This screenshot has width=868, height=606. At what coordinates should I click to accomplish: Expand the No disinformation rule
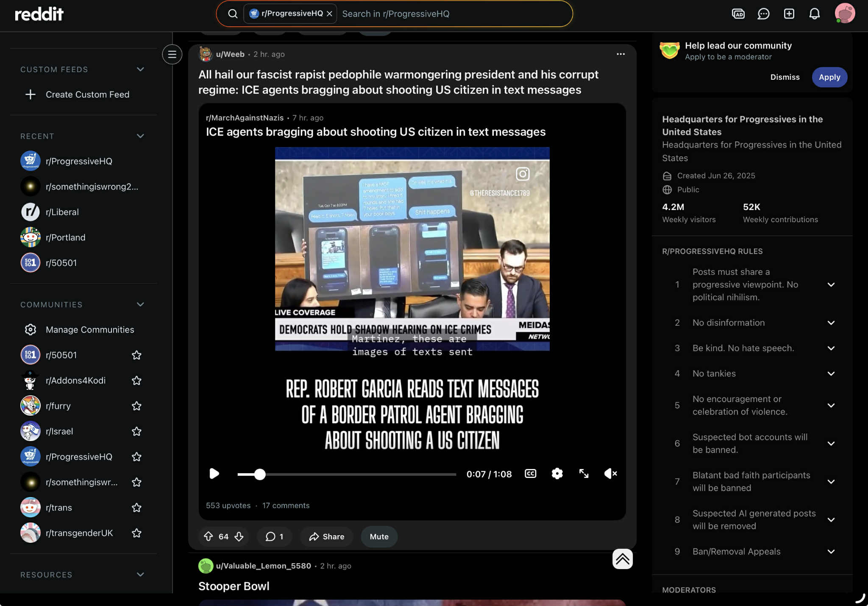[831, 323]
